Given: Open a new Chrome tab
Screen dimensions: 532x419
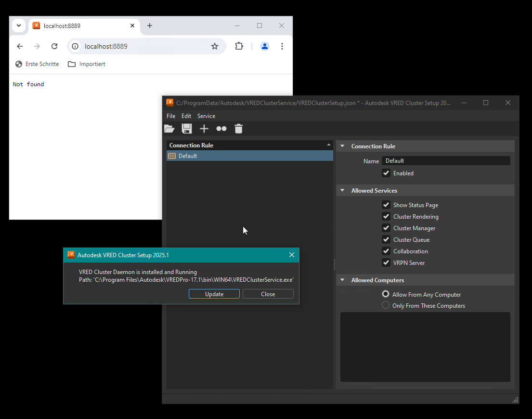Looking at the screenshot, I should point(150,26).
